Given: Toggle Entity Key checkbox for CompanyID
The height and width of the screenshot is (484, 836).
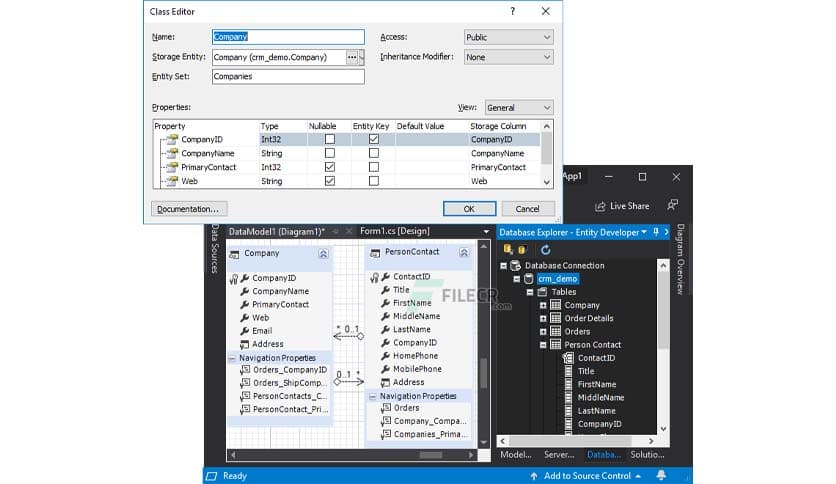Looking at the screenshot, I should coord(374,139).
